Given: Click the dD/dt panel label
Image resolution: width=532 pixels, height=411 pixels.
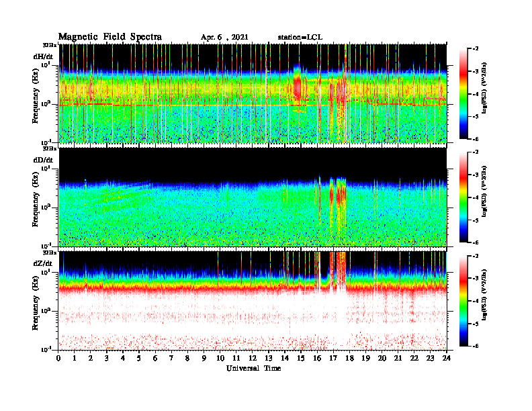Looking at the screenshot, I should tap(43, 160).
